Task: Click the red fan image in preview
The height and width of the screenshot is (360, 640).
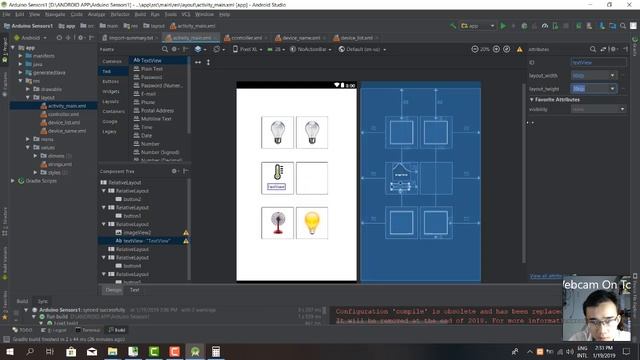Action: tap(278, 223)
